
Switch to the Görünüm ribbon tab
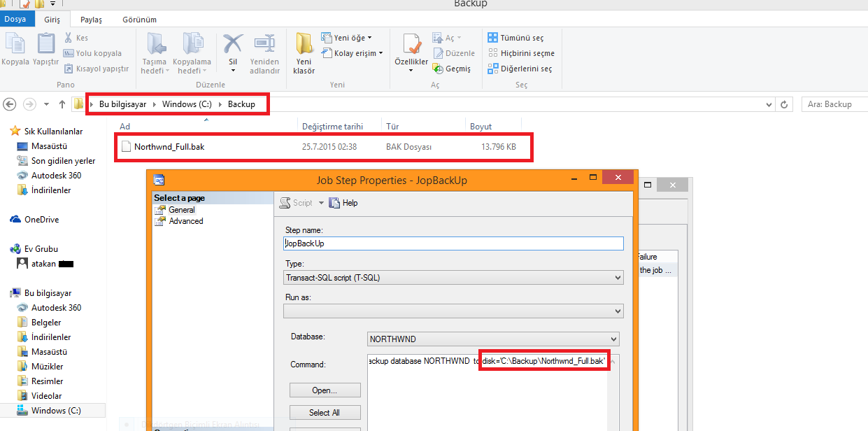point(139,20)
